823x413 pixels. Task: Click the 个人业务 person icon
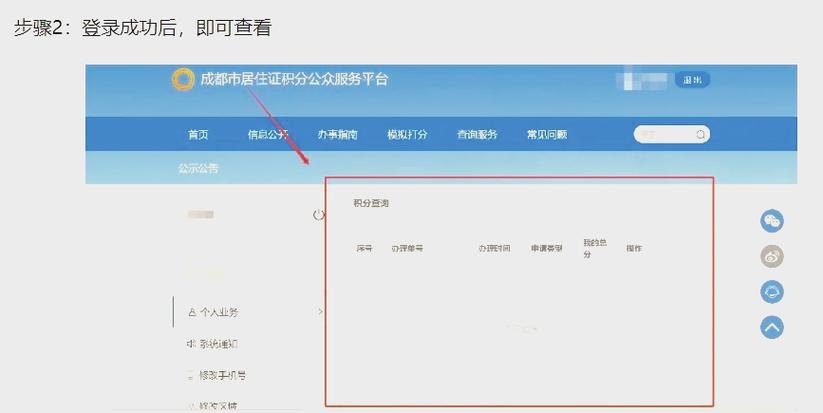(192, 312)
